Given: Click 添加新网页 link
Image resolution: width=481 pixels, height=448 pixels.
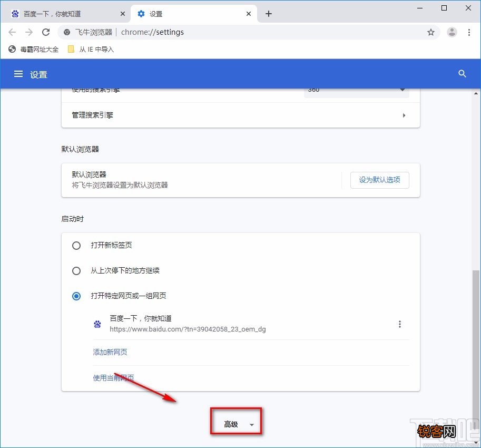Looking at the screenshot, I should coord(110,352).
